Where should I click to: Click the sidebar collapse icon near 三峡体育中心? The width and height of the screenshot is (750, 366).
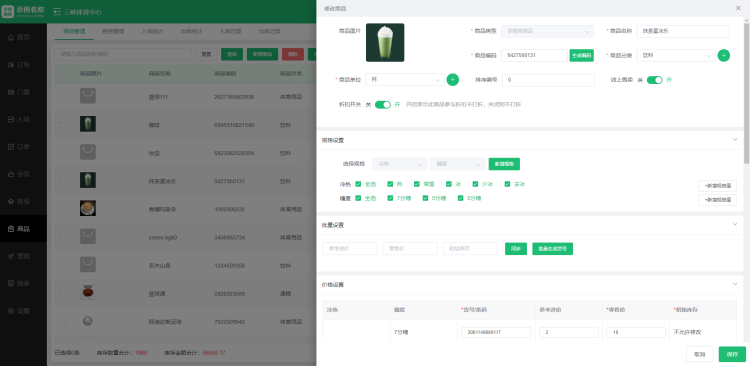tap(57, 12)
